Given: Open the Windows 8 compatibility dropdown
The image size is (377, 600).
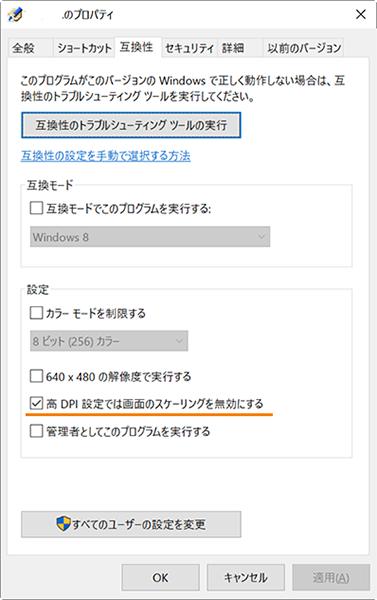Looking at the screenshot, I should coord(150,237).
